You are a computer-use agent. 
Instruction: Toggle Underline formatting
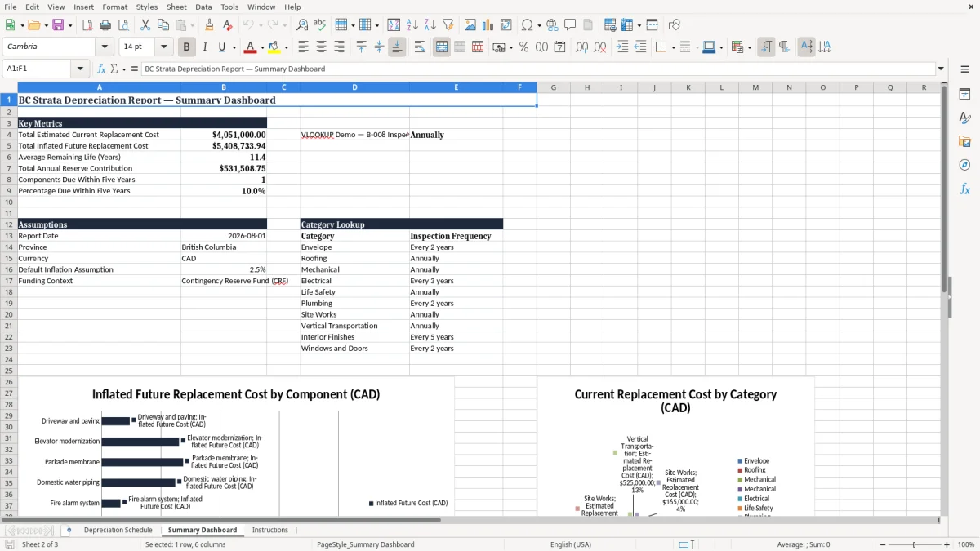(222, 47)
